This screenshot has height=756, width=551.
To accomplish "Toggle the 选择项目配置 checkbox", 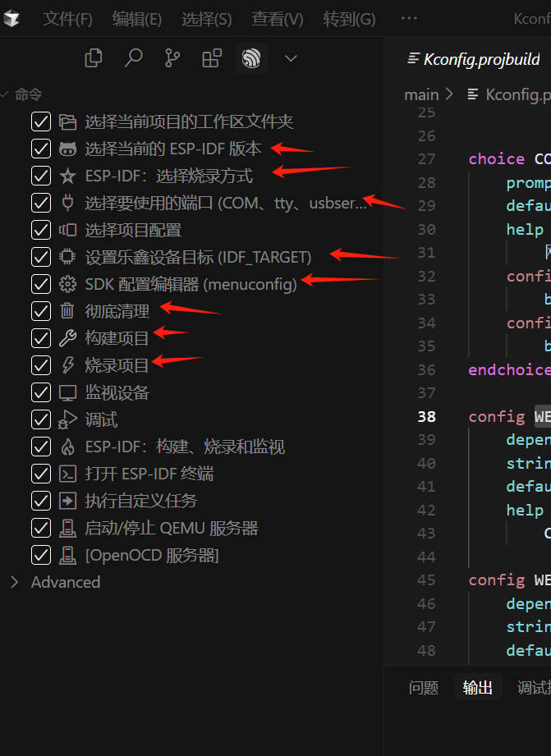I will (x=41, y=230).
